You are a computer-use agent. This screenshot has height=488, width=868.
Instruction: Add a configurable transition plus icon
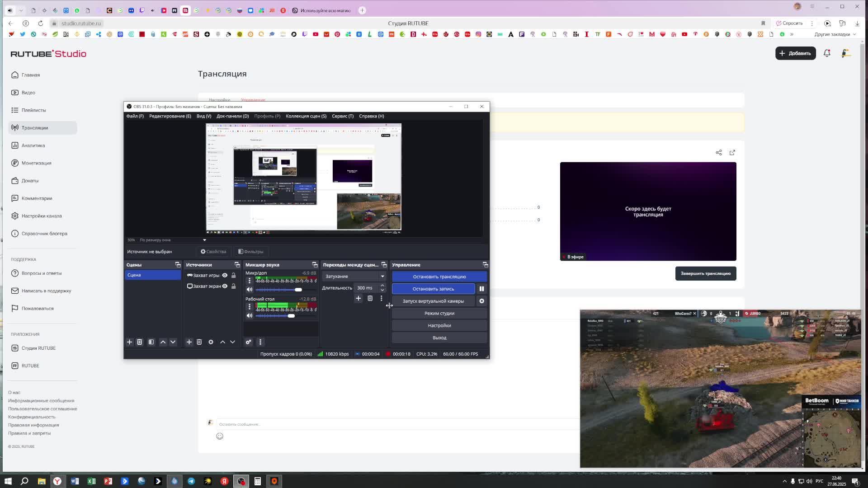click(358, 298)
